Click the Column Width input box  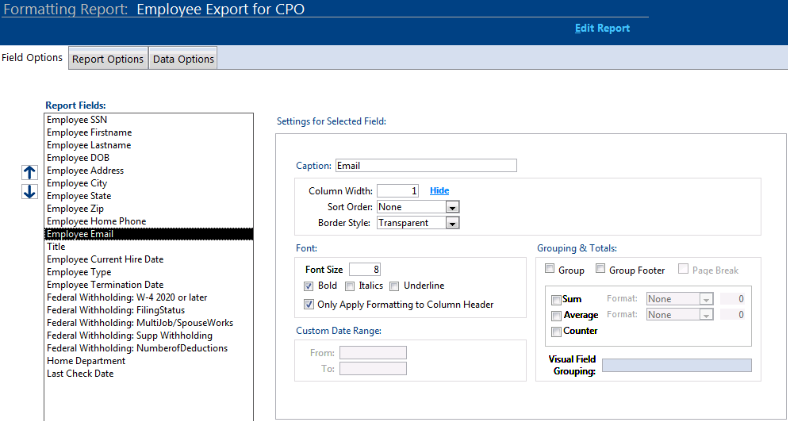click(x=398, y=191)
